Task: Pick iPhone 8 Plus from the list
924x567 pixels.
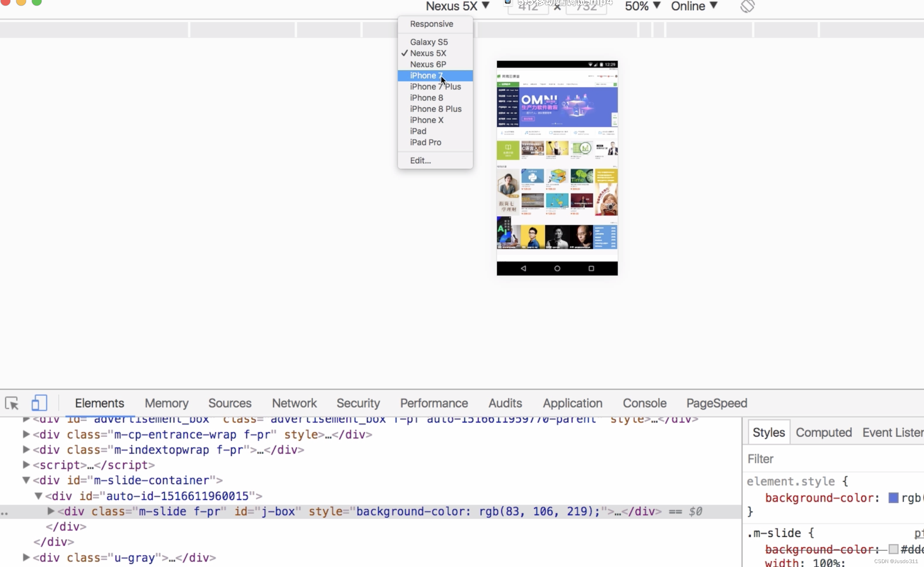Action: 435,109
